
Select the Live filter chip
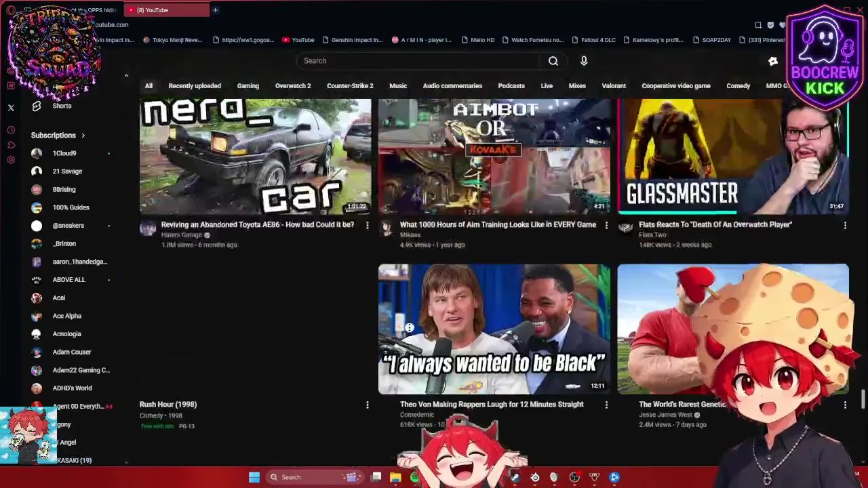point(547,86)
